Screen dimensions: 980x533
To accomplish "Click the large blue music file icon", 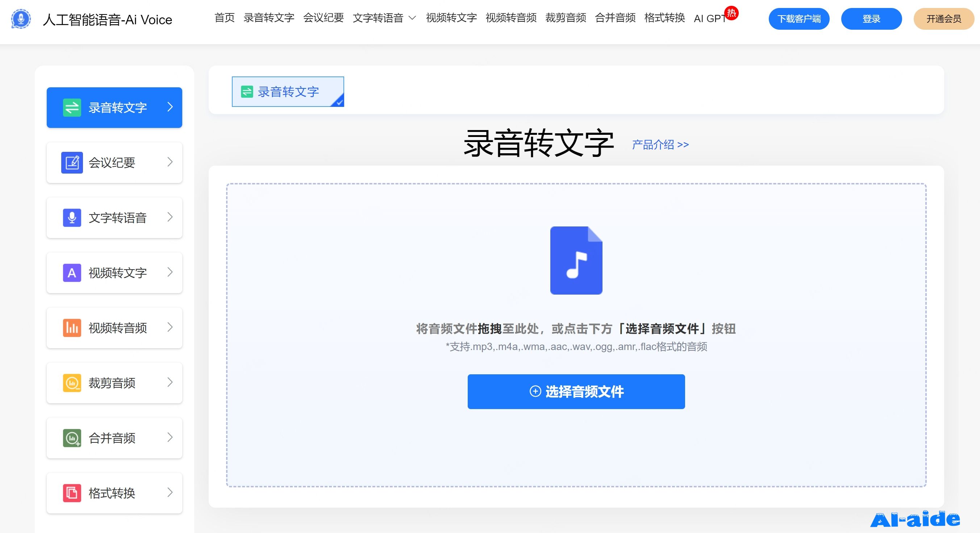I will [x=576, y=260].
